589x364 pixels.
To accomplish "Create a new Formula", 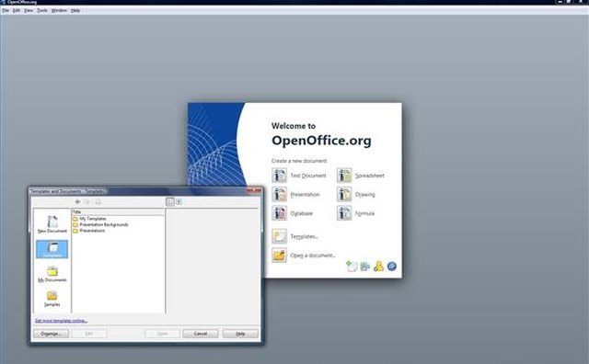I will pos(355,213).
